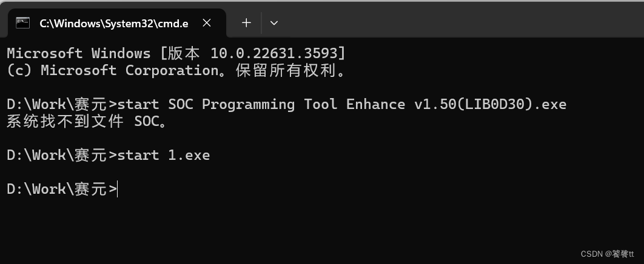Click the word Programming in first command
This screenshot has width=644, height=264.
point(248,105)
